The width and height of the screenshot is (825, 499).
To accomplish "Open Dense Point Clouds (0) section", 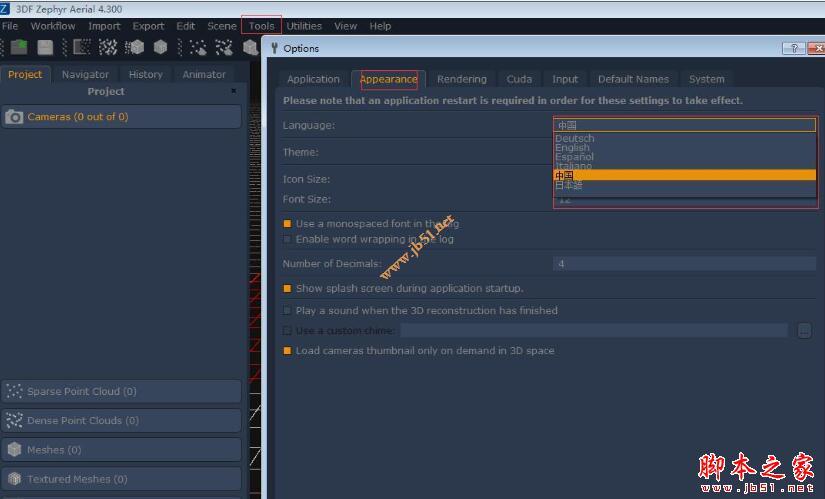I will point(122,421).
